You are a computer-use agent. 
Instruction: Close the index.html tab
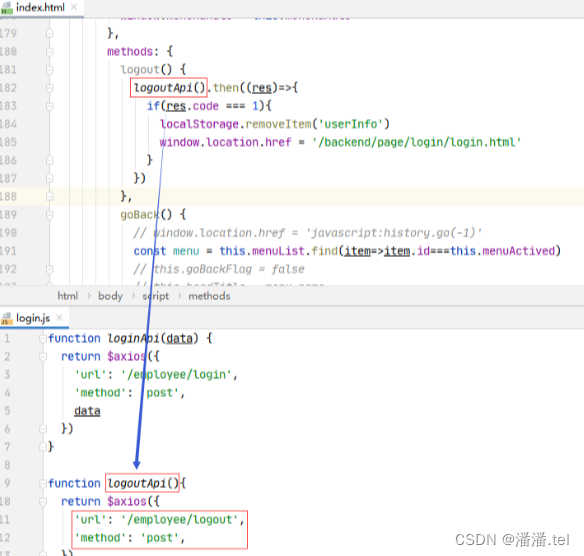[x=74, y=7]
